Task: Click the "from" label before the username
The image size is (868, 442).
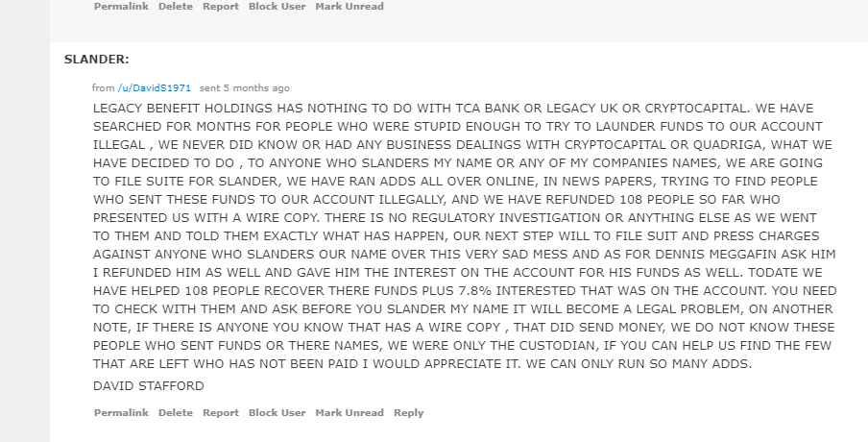Action: click(x=103, y=88)
